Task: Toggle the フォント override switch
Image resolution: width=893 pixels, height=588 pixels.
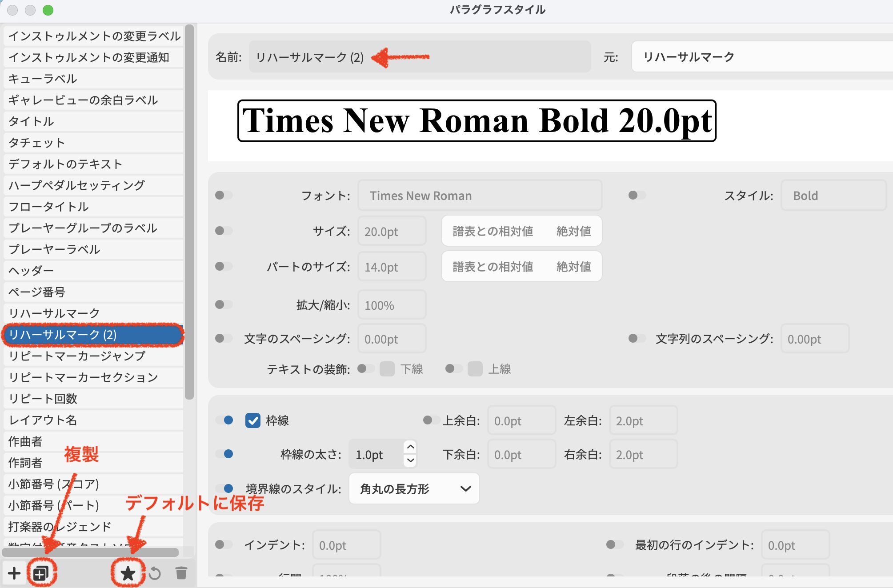Action: pos(224,196)
